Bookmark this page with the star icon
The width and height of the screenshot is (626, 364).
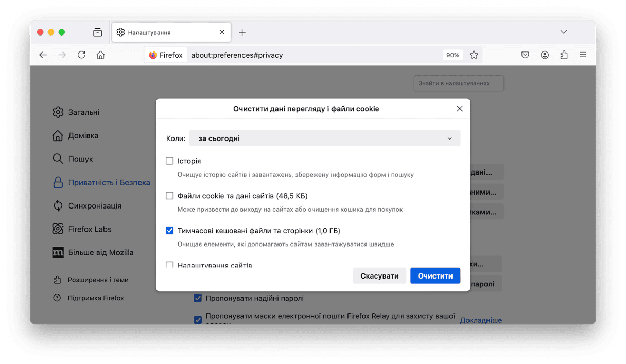tap(474, 55)
